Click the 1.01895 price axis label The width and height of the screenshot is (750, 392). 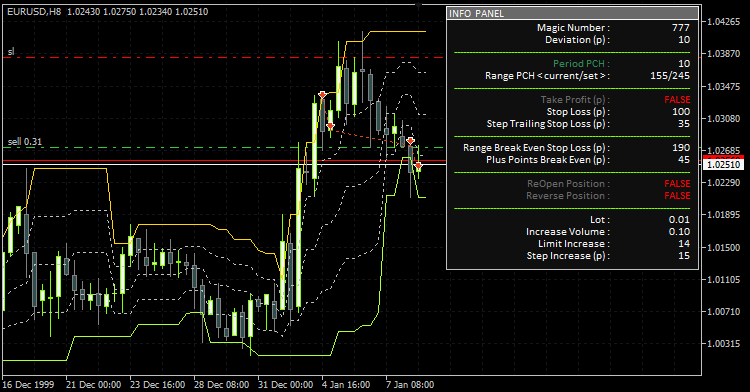point(724,215)
